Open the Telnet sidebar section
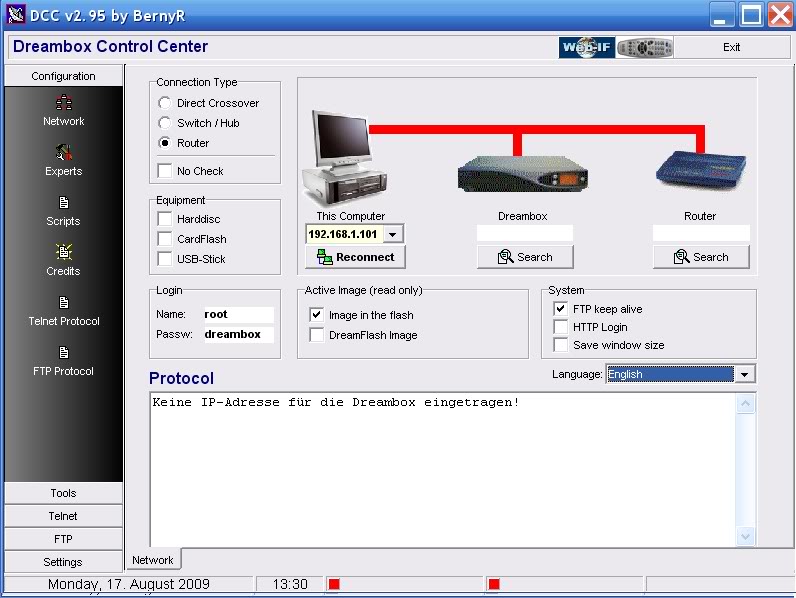The image size is (796, 598). click(x=63, y=516)
